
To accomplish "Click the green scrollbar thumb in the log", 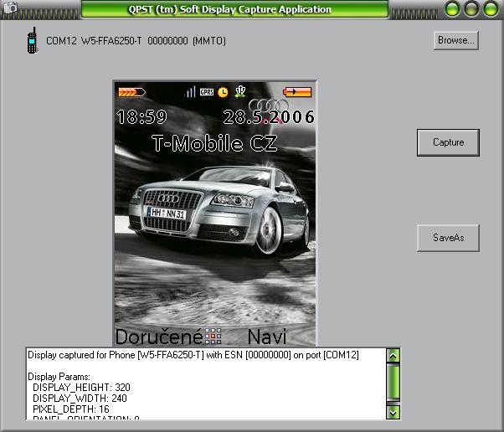I will click(393, 383).
